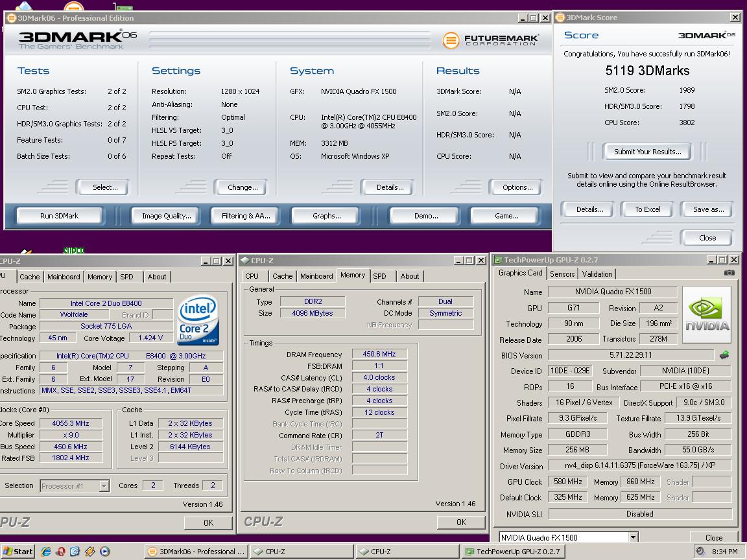Image resolution: width=747 pixels, height=560 pixels.
Task: Open Cache tab in left CPU-Z window
Action: point(30,277)
